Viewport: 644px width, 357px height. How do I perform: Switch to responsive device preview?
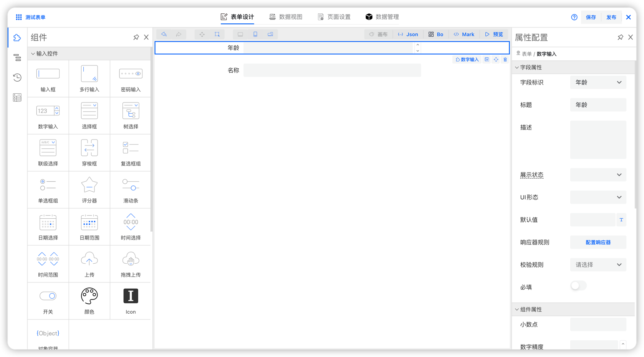coord(270,34)
